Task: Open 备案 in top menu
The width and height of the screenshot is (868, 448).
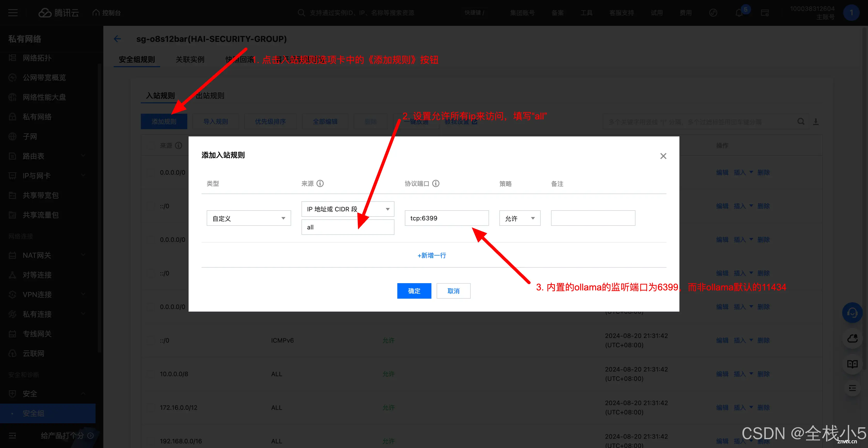Action: click(557, 13)
